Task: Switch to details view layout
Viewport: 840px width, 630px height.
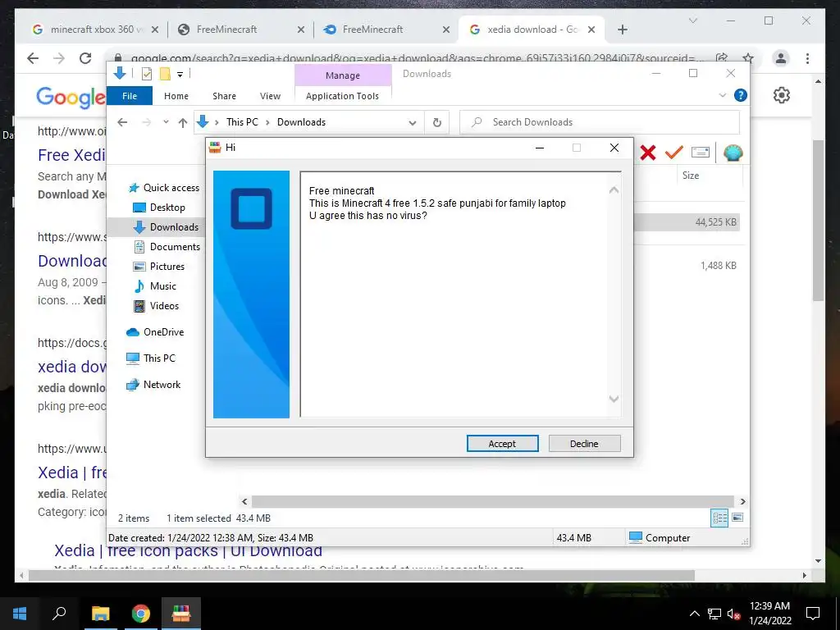Action: [x=719, y=518]
